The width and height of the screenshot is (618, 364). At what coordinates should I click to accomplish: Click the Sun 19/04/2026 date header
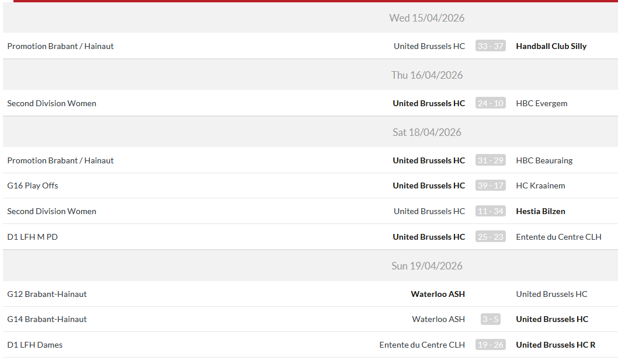tap(427, 266)
